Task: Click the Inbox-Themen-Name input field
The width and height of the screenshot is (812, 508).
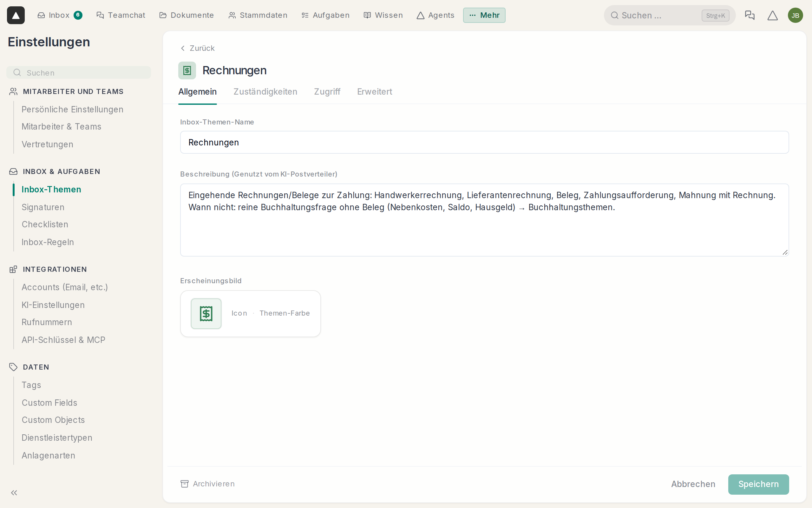Action: click(484, 143)
